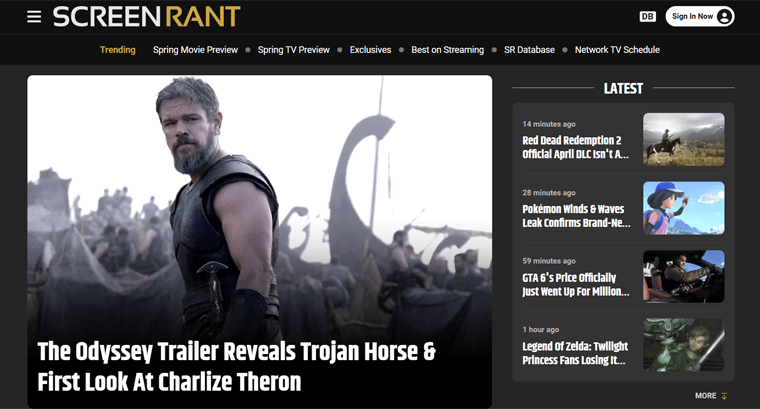Screen dimensions: 760x409
Task: Click the Sign In Now button
Action: pos(699,16)
